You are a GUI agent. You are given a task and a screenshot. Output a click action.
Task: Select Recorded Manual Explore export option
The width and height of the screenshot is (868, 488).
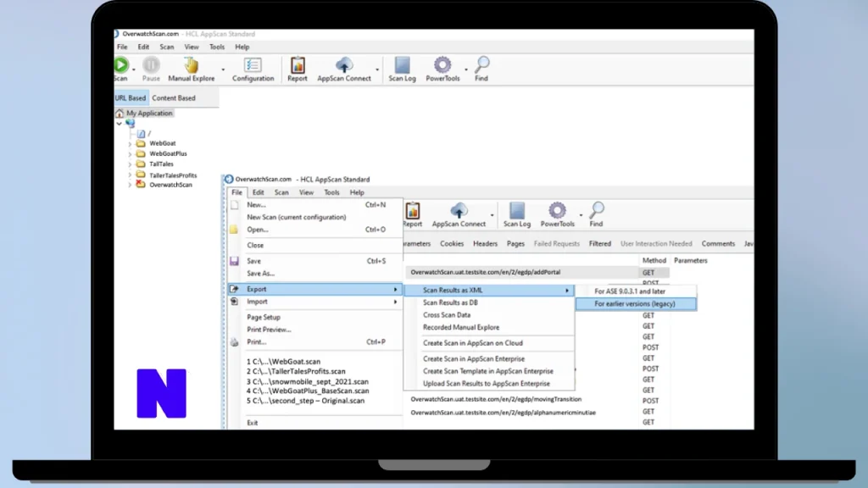coord(460,328)
